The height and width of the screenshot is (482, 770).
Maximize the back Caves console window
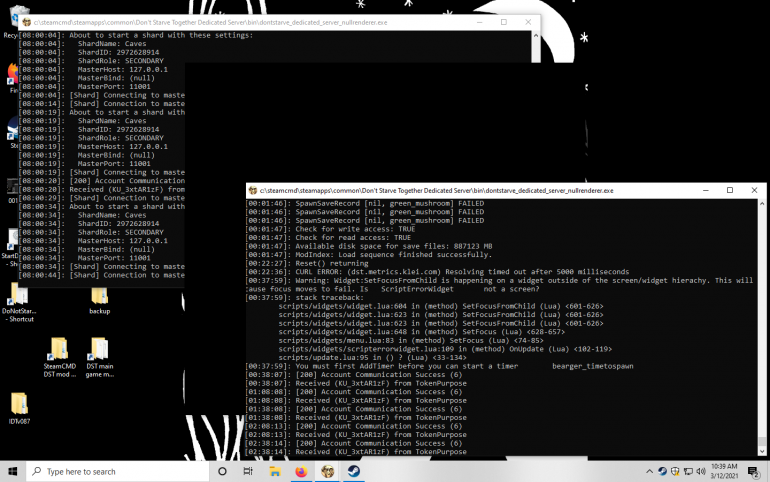(x=504, y=22)
